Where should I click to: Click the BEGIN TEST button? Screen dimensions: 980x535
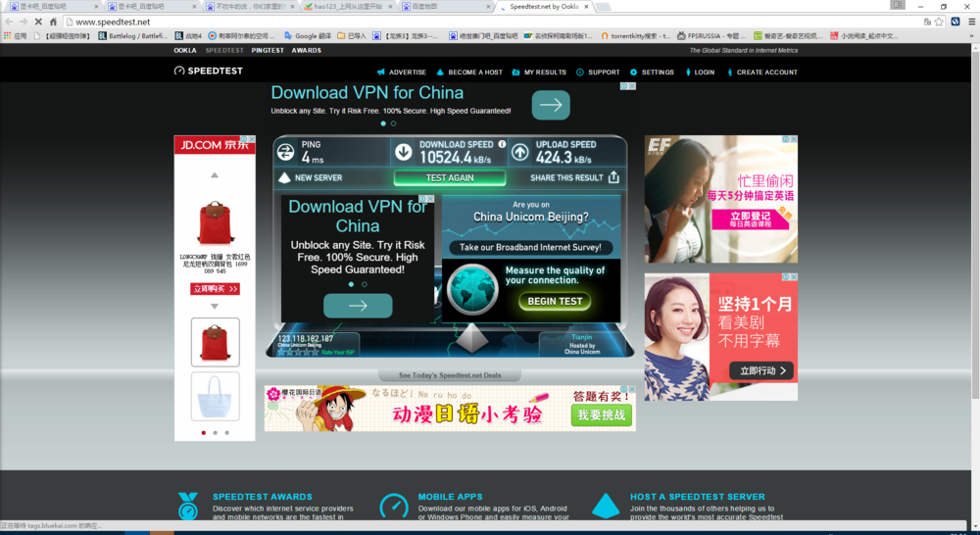click(x=555, y=301)
